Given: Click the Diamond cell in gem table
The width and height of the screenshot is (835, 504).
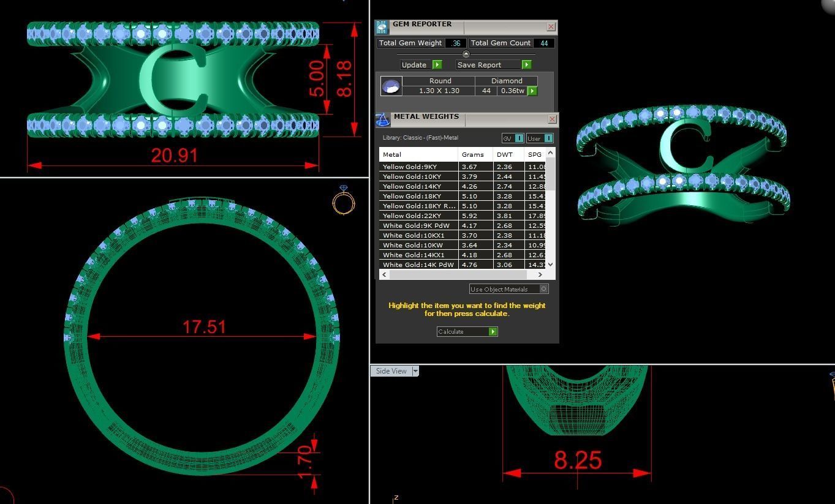Looking at the screenshot, I should click(x=507, y=81).
